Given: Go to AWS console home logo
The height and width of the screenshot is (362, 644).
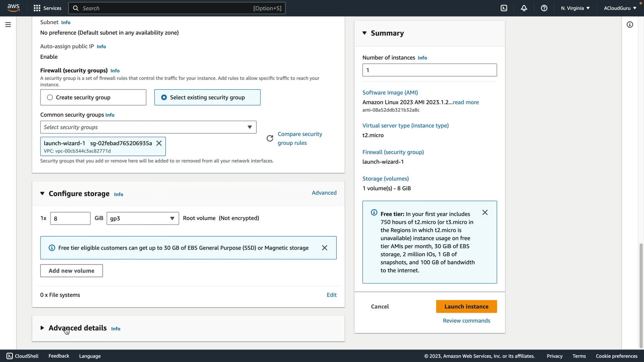Looking at the screenshot, I should click(13, 8).
